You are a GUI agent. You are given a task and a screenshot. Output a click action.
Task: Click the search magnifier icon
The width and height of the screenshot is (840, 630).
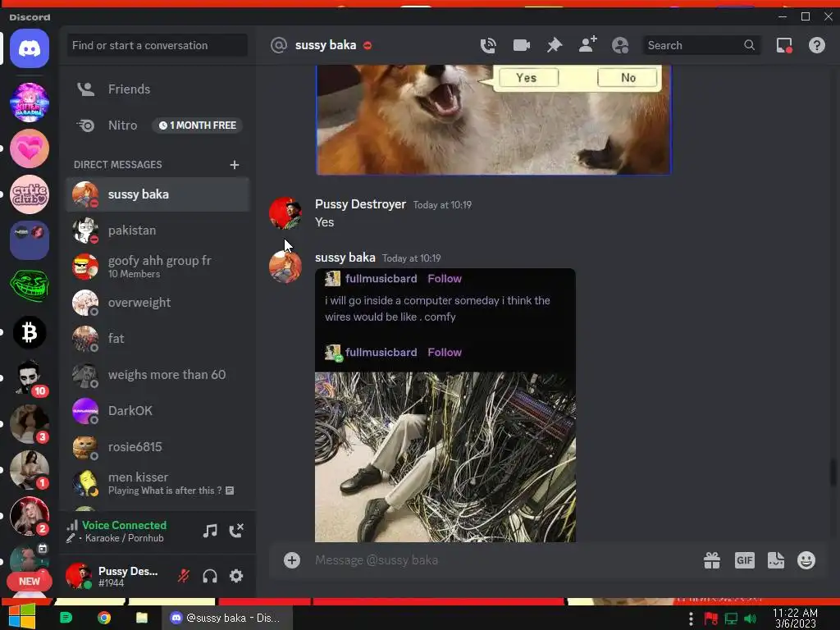coord(750,46)
